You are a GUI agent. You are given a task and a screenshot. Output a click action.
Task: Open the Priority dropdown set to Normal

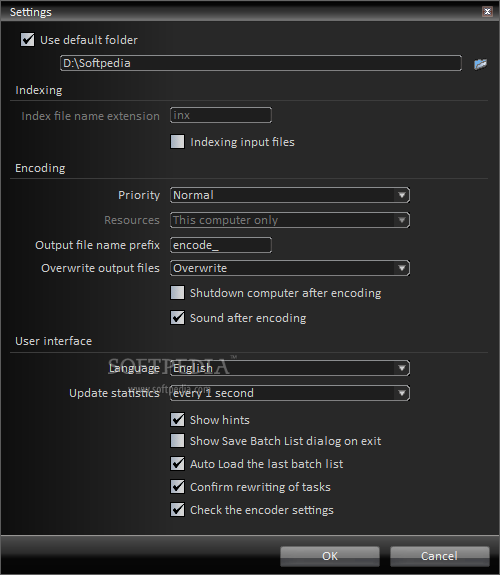click(x=290, y=195)
